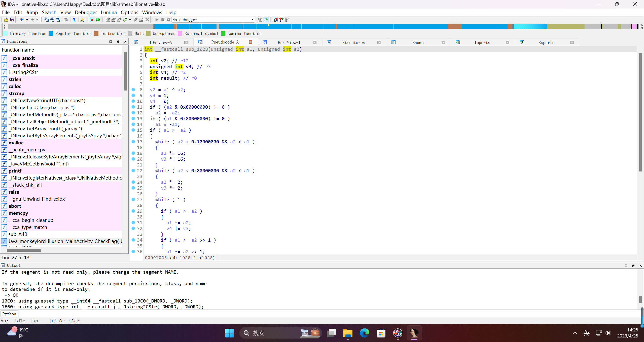The image size is (644, 342).
Task: Click the gray X delete toolbar icon
Action: (x=147, y=19)
